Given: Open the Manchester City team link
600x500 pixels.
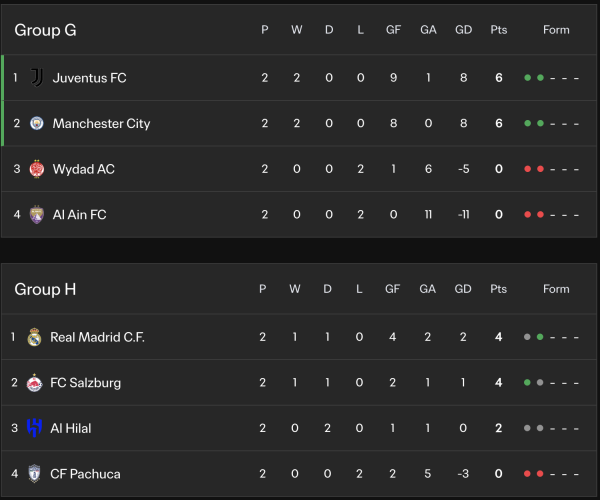Looking at the screenshot, I should pos(101,123).
